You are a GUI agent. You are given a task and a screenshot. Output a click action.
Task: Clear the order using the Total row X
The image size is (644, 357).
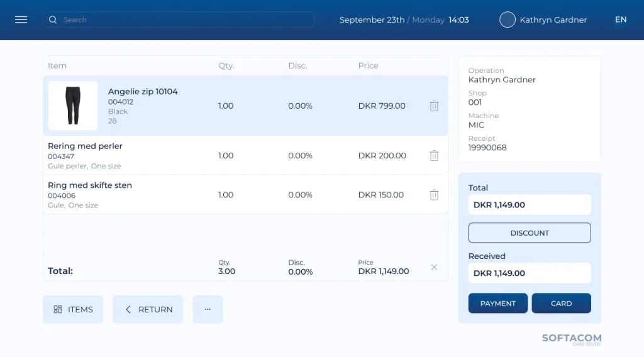pyautogui.click(x=434, y=267)
